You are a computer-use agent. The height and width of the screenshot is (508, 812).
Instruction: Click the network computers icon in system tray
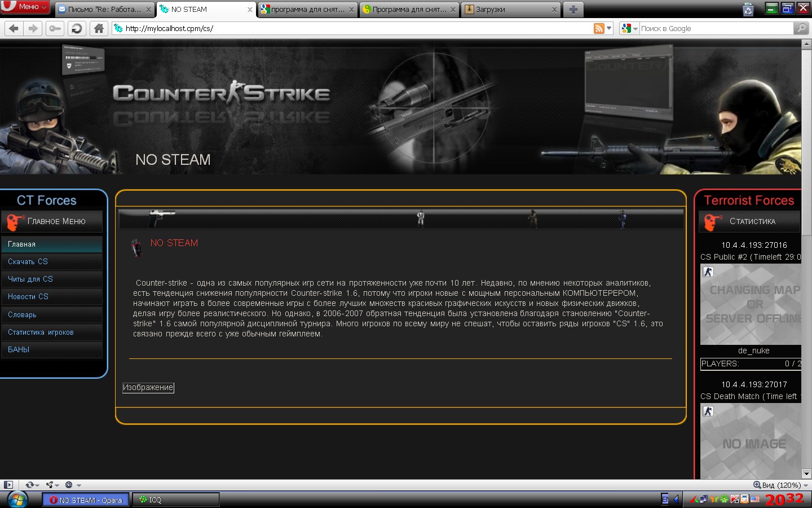coord(704,499)
